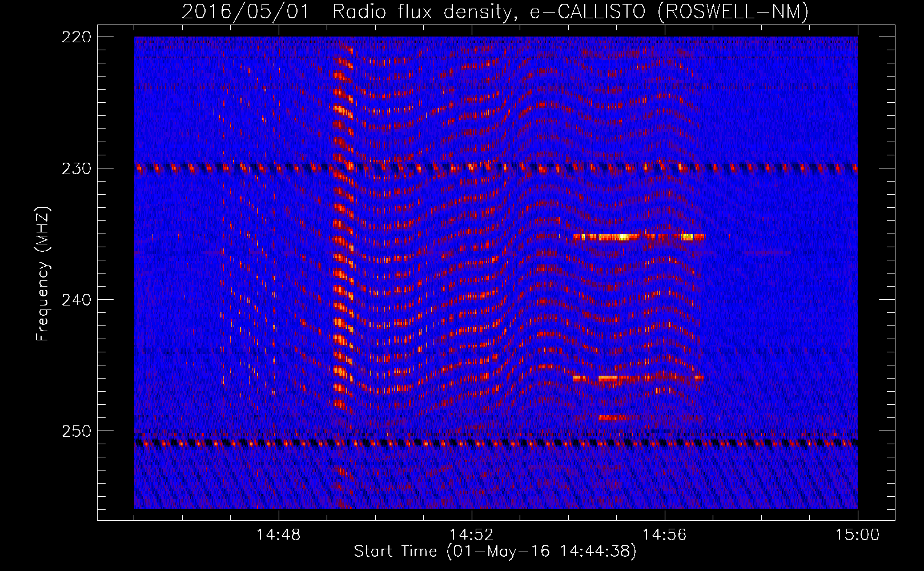Click the 14:48 time tick label
The image size is (924, 571).
[x=279, y=534]
